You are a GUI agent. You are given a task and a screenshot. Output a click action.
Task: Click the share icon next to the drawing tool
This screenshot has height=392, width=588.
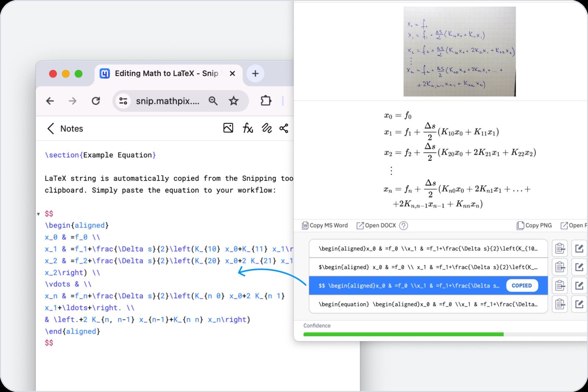tap(284, 128)
